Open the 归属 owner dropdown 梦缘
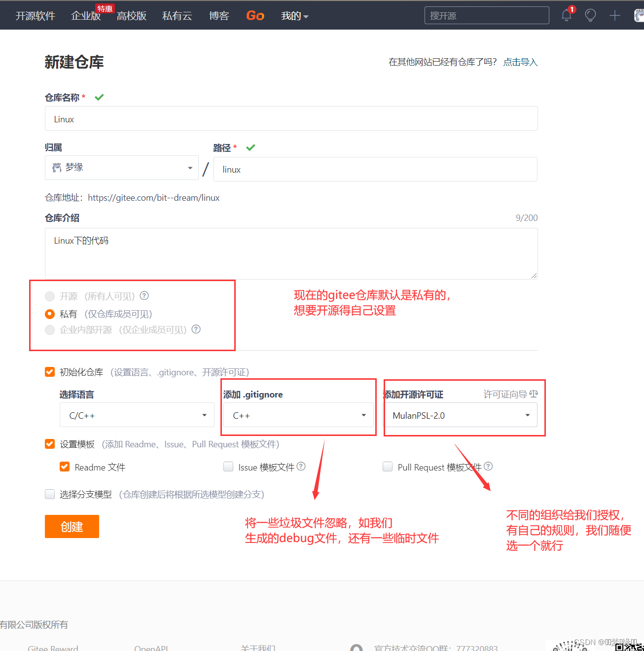Image resolution: width=644 pixels, height=651 pixels. [122, 168]
